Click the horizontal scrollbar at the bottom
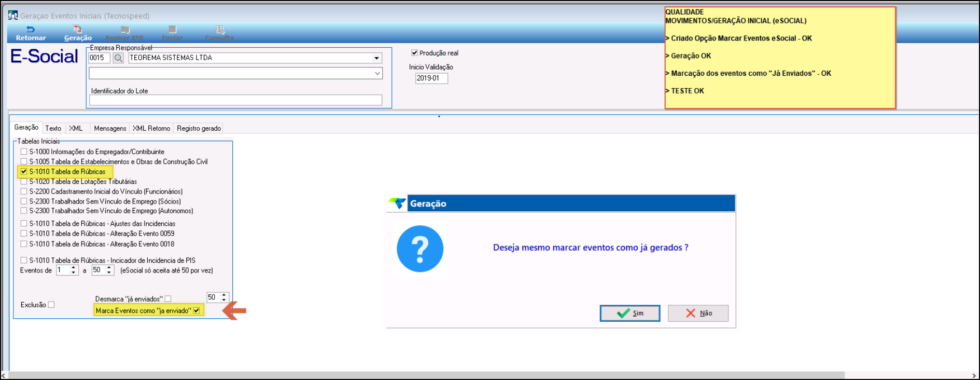 [427, 375]
